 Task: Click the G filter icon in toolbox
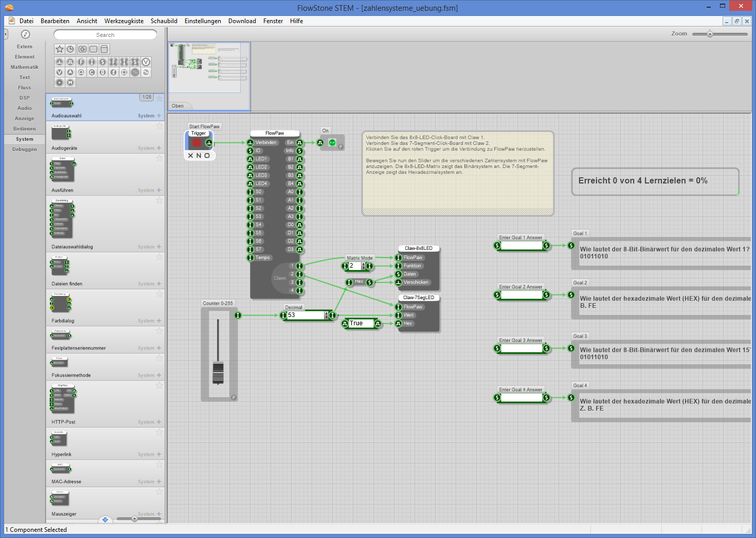pyautogui.click(x=82, y=49)
